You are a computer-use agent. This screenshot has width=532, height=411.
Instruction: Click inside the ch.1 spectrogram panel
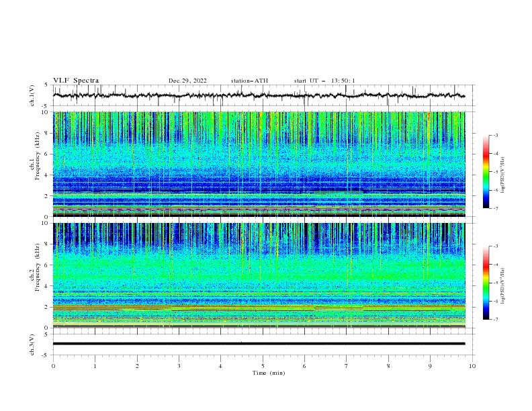(259, 164)
